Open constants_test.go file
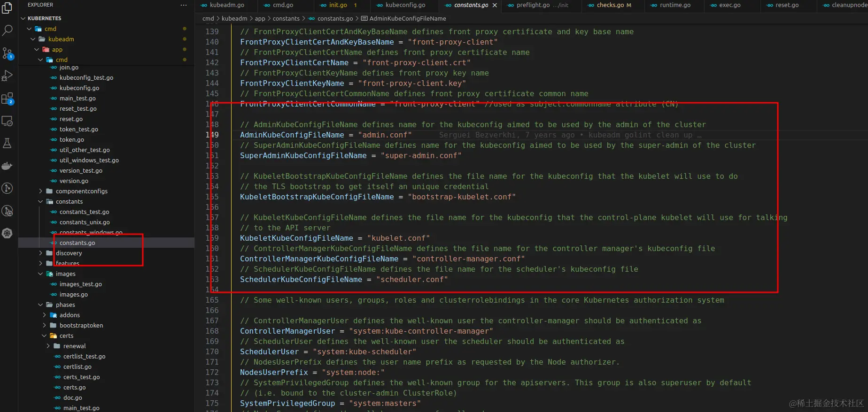The width and height of the screenshot is (868, 412). [84, 212]
